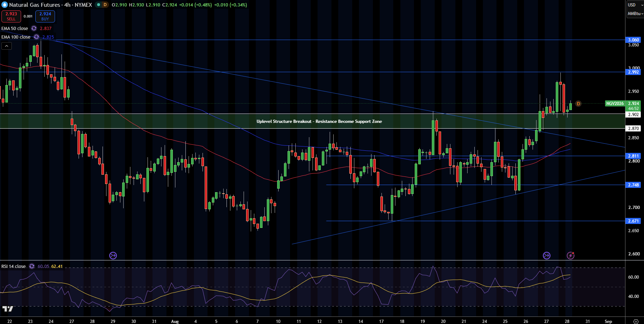Viewport: 644px width, 324px height.
Task: Open the purple event marker near Aug 27
Action: (x=546, y=255)
